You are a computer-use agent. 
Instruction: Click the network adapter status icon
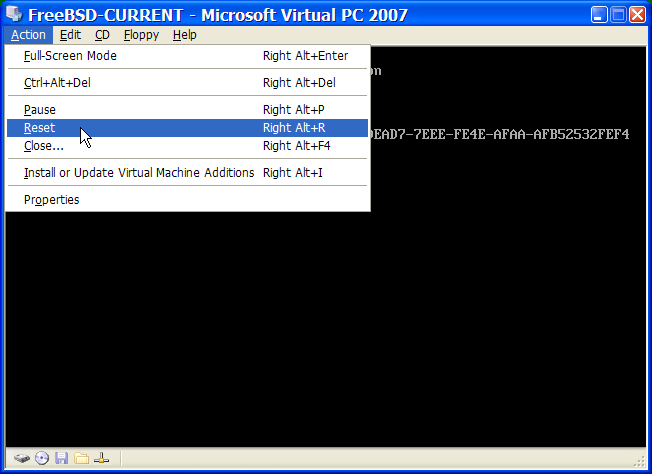tap(101, 458)
